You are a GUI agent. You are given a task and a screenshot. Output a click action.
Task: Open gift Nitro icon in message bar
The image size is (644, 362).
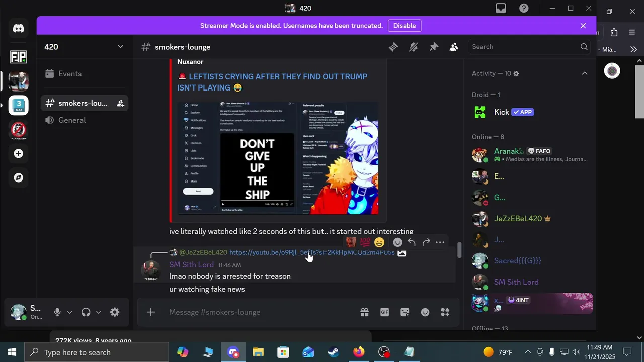click(x=365, y=312)
